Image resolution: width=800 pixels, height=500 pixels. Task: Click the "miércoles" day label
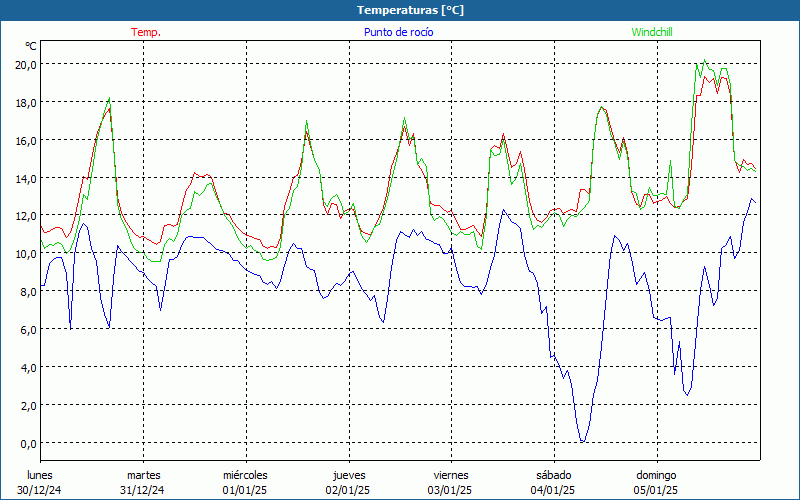coord(245,475)
